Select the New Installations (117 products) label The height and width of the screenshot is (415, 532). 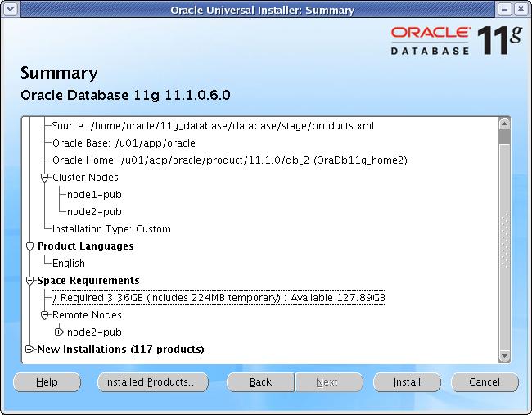click(121, 350)
